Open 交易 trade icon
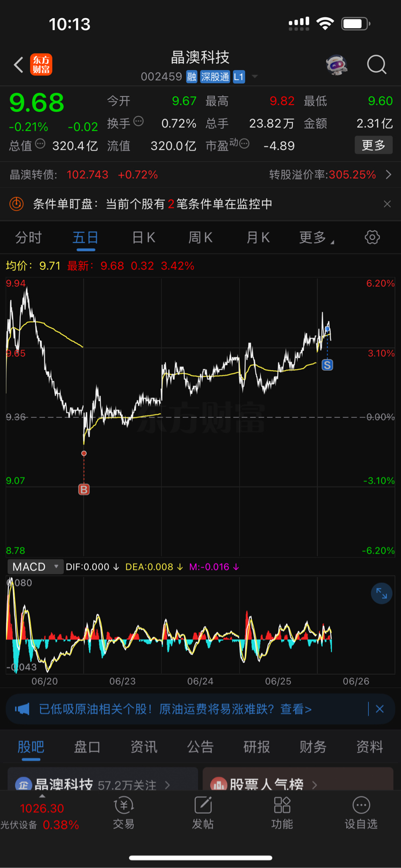This screenshot has width=401, height=868. coord(124,813)
